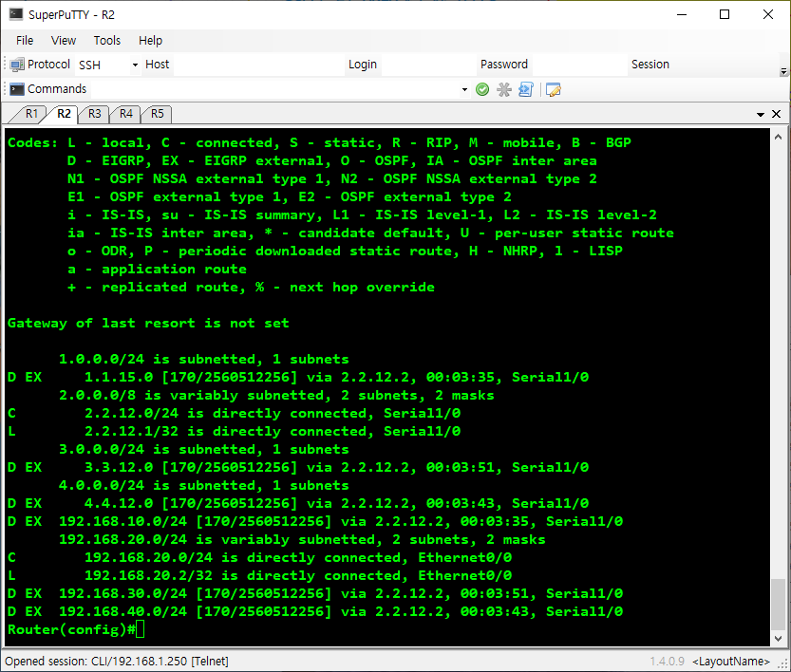Maximize the SuperPuTTY window
This screenshot has width=791, height=672.
725,14
